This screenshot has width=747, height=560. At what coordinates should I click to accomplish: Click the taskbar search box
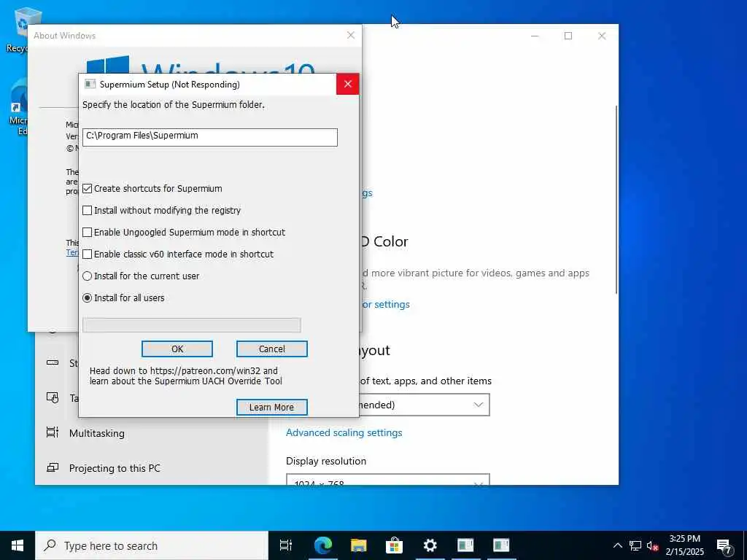coord(152,545)
